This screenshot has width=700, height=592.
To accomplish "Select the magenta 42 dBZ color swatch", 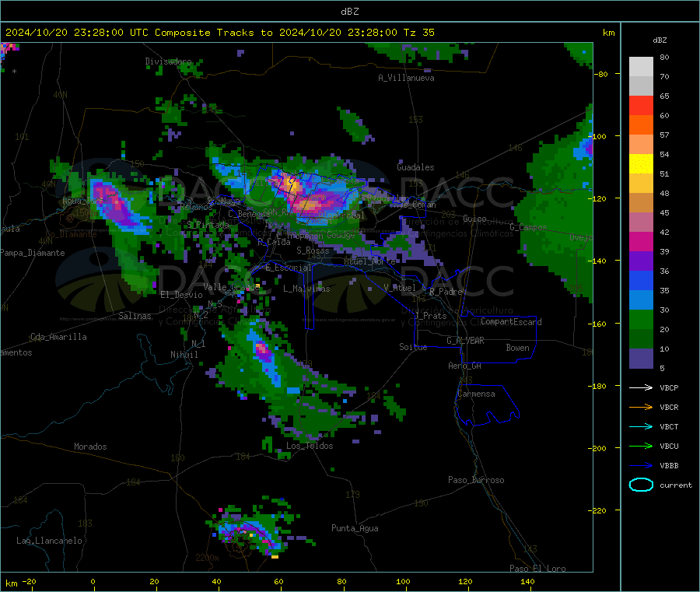I will 641,241.
